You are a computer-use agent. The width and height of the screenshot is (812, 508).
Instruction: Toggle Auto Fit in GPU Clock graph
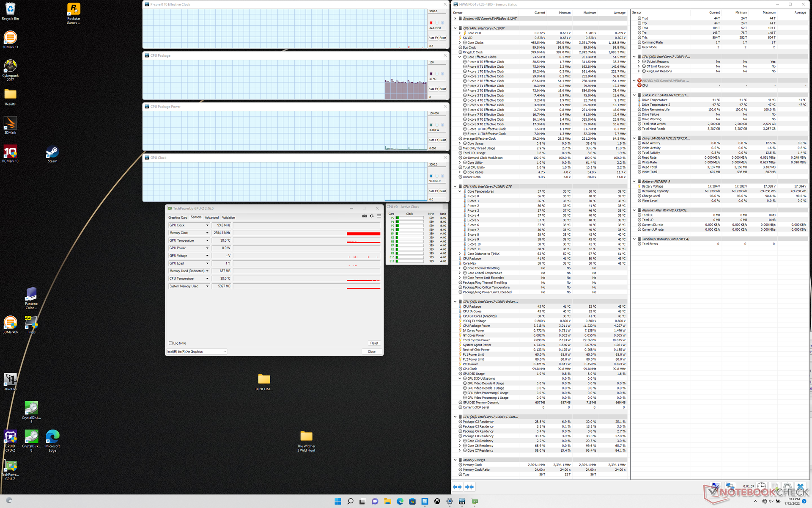(433, 191)
